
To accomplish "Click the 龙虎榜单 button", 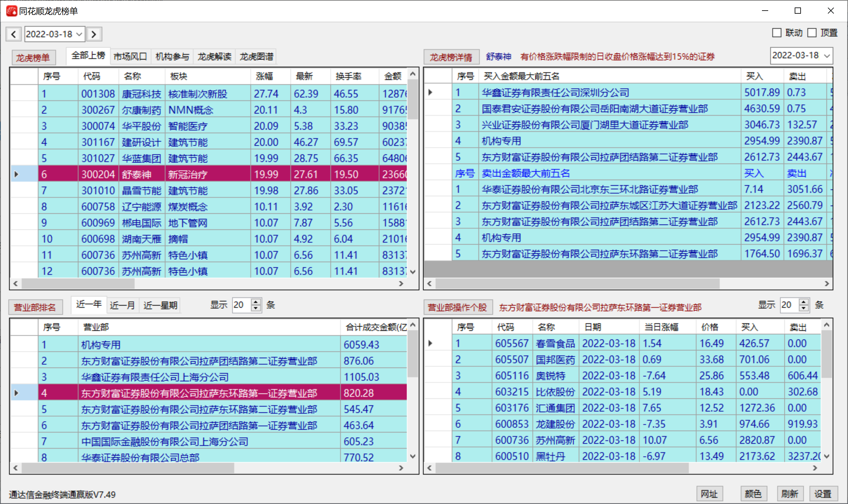I will pos(33,57).
